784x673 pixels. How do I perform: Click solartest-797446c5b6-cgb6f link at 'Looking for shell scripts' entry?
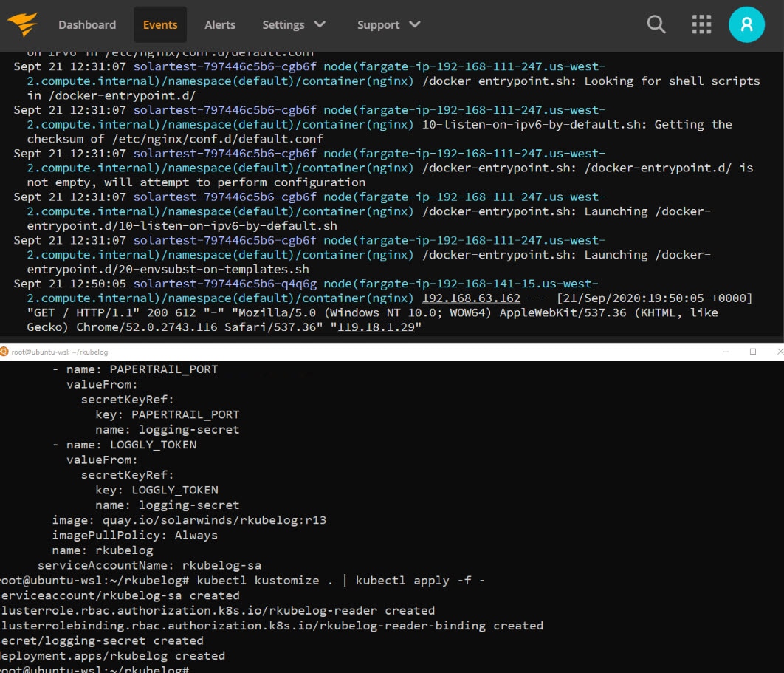[225, 66]
